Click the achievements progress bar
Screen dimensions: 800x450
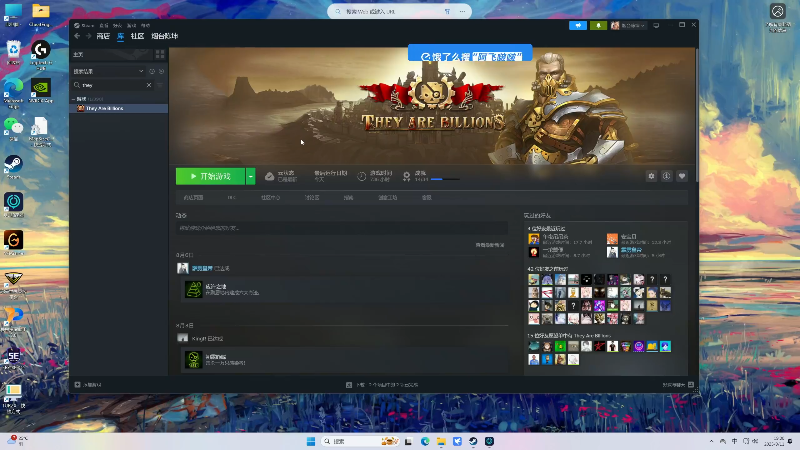[x=445, y=179]
